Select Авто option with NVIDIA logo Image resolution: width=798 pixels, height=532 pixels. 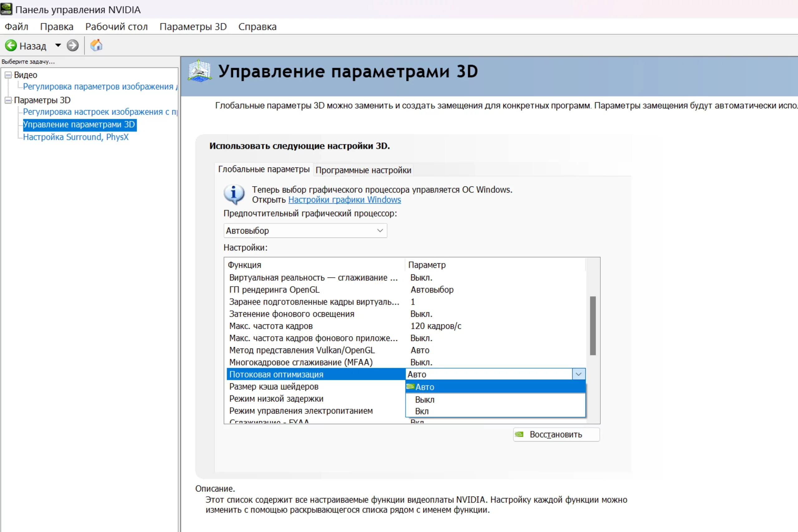425,387
